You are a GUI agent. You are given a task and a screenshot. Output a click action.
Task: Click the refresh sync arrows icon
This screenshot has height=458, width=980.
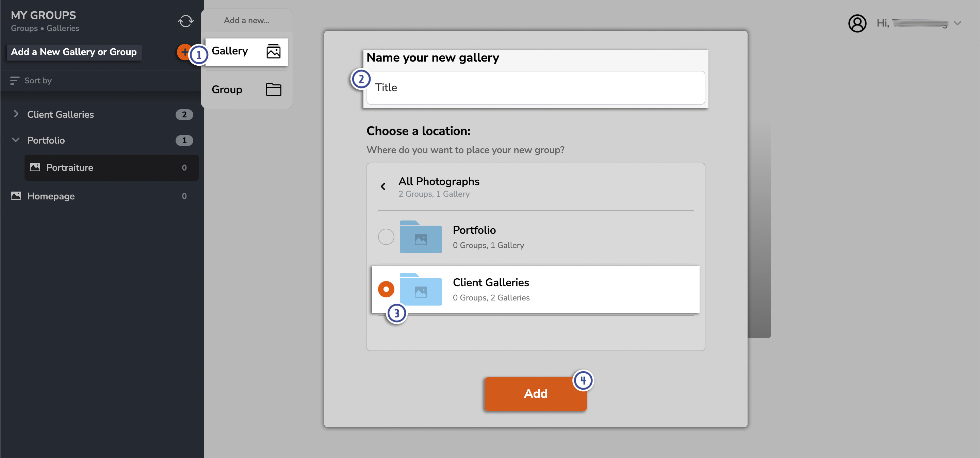tap(185, 21)
